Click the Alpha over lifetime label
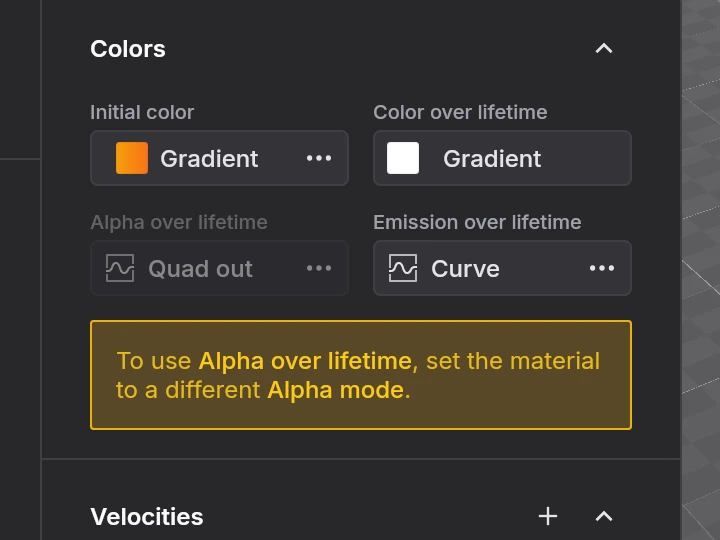Image resolution: width=720 pixels, height=540 pixels. 179,222
